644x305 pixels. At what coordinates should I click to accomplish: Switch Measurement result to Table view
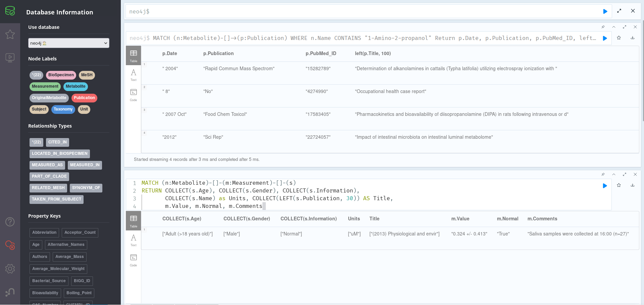pos(134,221)
